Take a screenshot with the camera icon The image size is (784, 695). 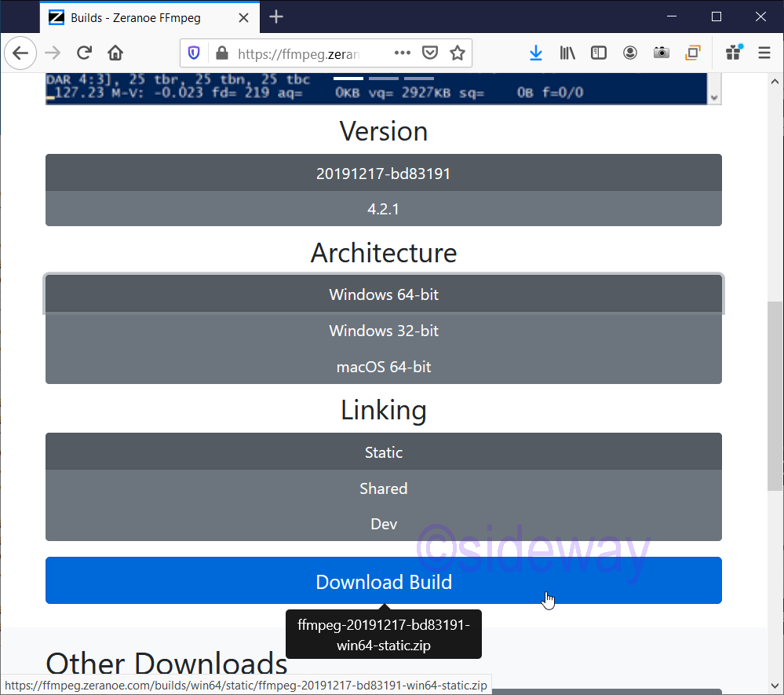tap(662, 53)
